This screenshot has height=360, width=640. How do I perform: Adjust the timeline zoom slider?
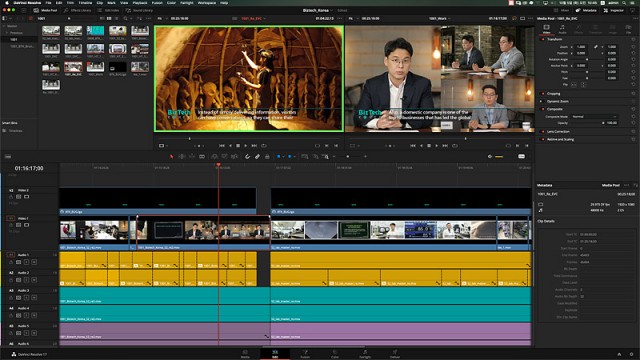(348, 156)
